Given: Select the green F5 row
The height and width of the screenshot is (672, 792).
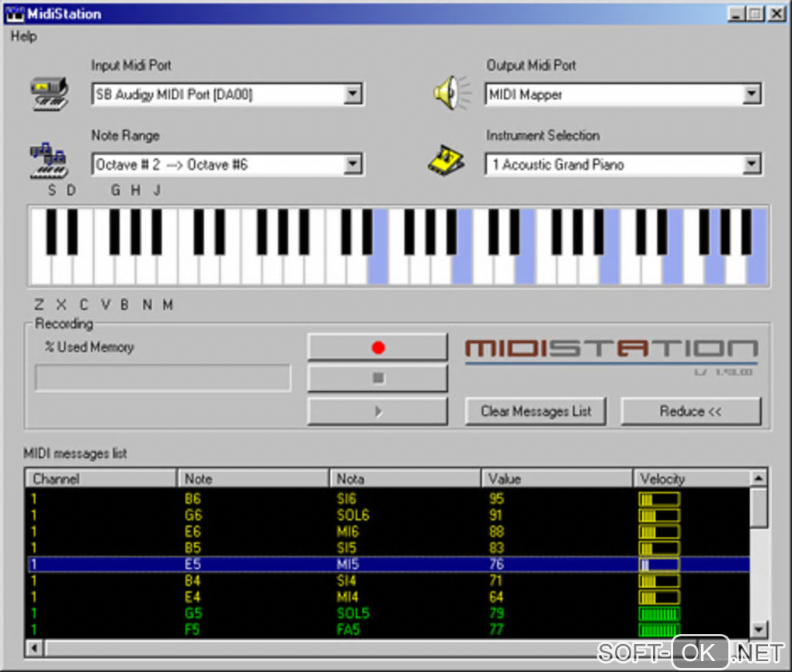Looking at the screenshot, I should click(387, 629).
